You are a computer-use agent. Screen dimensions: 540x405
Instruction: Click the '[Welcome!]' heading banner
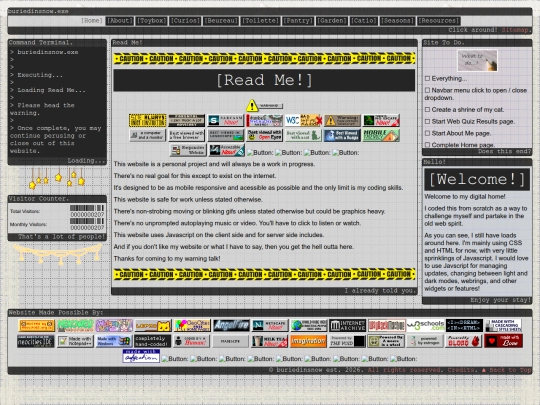pyautogui.click(x=477, y=179)
